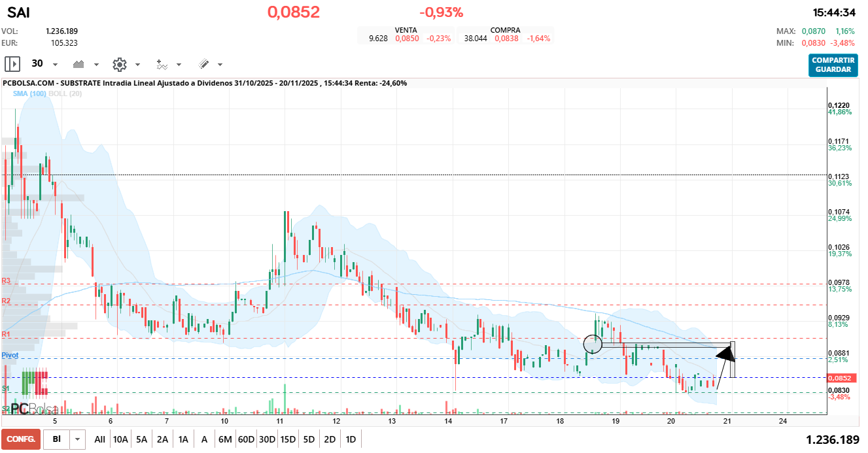The image size is (868, 453).
Task: Toggle the side panel icon on toolbar
Action: (x=12, y=64)
